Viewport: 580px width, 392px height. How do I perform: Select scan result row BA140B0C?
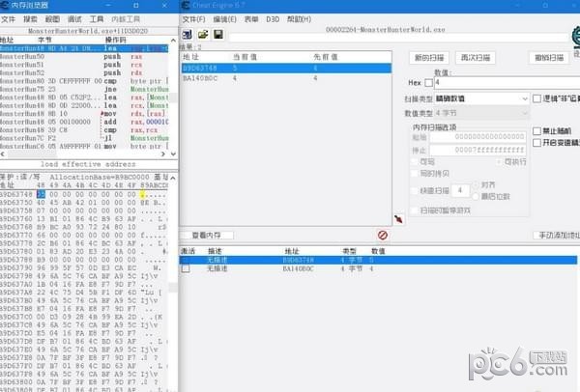pos(286,78)
